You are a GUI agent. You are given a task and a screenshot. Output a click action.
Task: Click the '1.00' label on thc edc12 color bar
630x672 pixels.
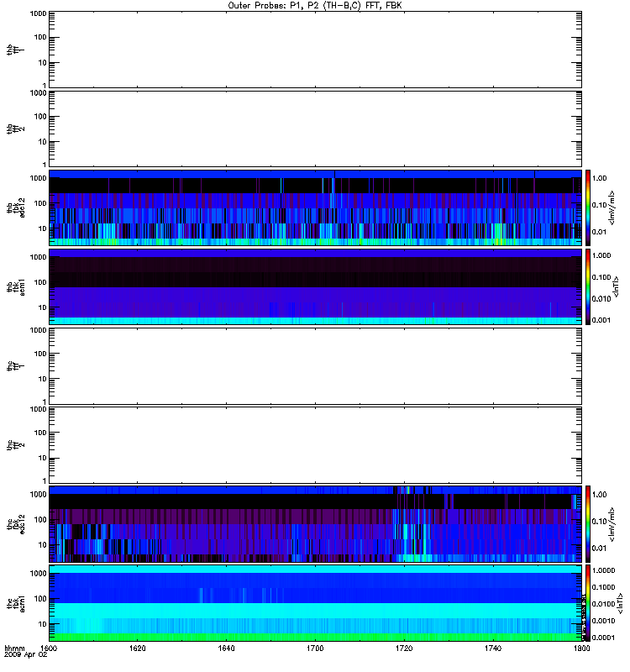tap(599, 495)
